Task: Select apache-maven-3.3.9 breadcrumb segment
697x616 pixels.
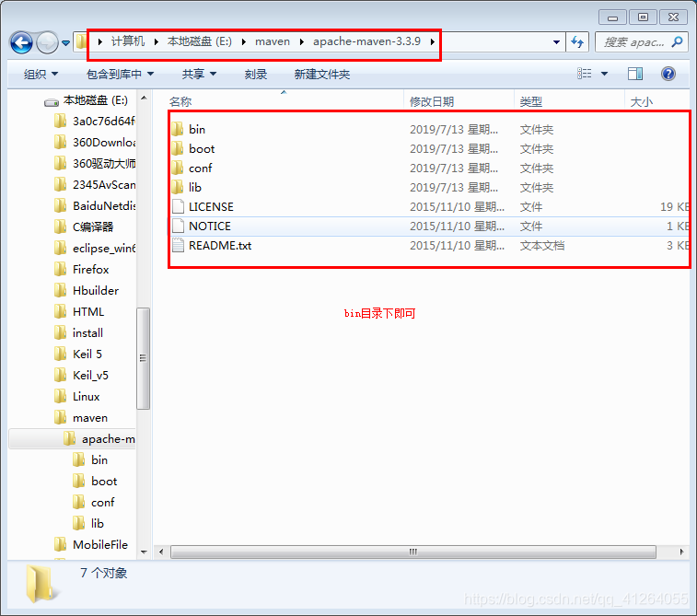Action: 366,41
